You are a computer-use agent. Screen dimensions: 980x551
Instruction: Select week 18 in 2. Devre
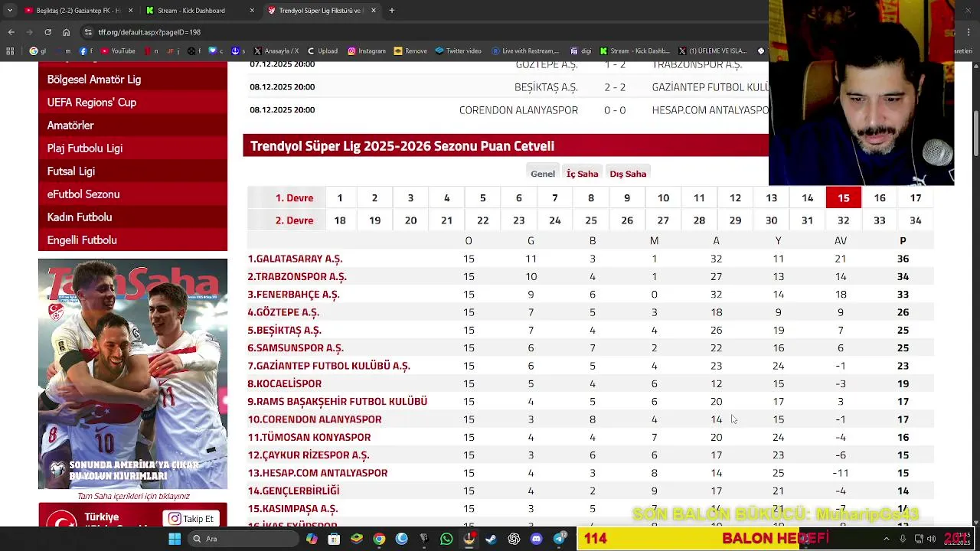pos(340,220)
